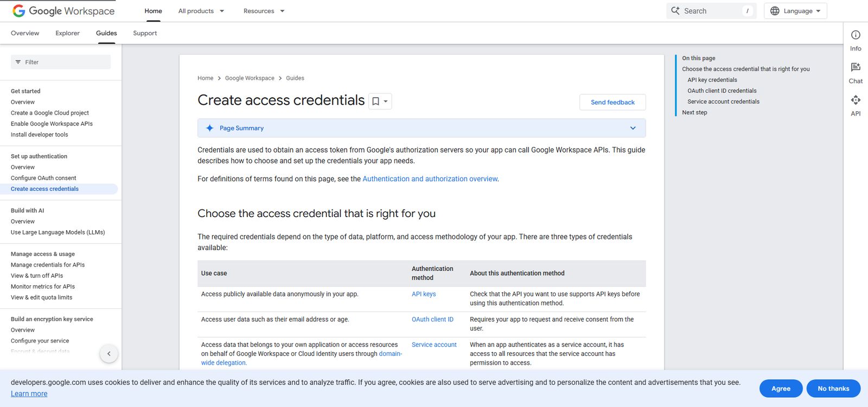Open View & edit quota limits
868x407 pixels.
coord(41,297)
